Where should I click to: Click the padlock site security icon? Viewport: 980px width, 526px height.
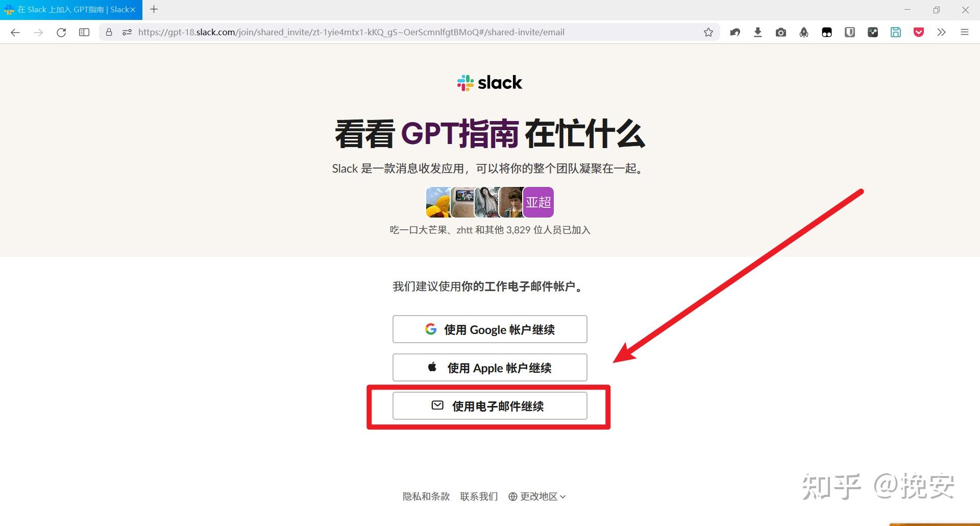coord(109,32)
